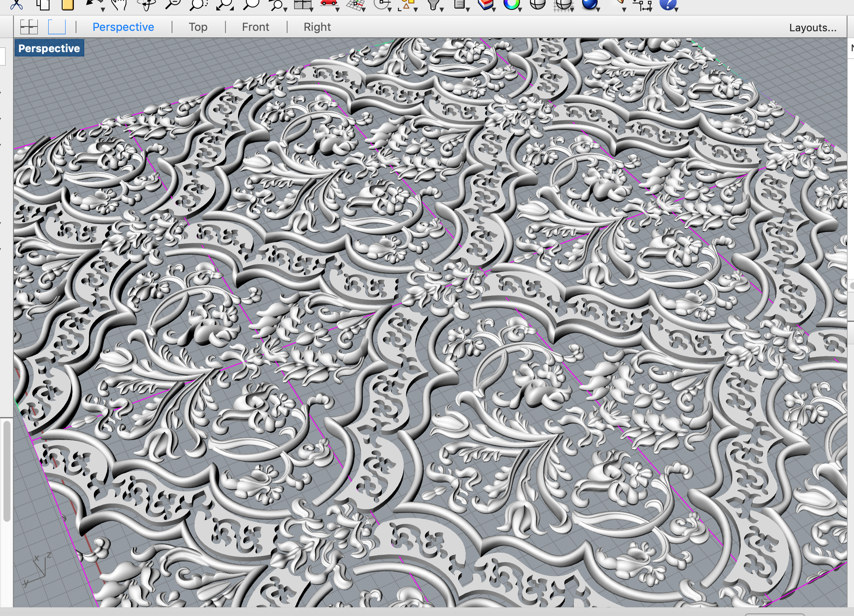Click the CPlane grid icon
Screen dimensions: 854x616
355,4
